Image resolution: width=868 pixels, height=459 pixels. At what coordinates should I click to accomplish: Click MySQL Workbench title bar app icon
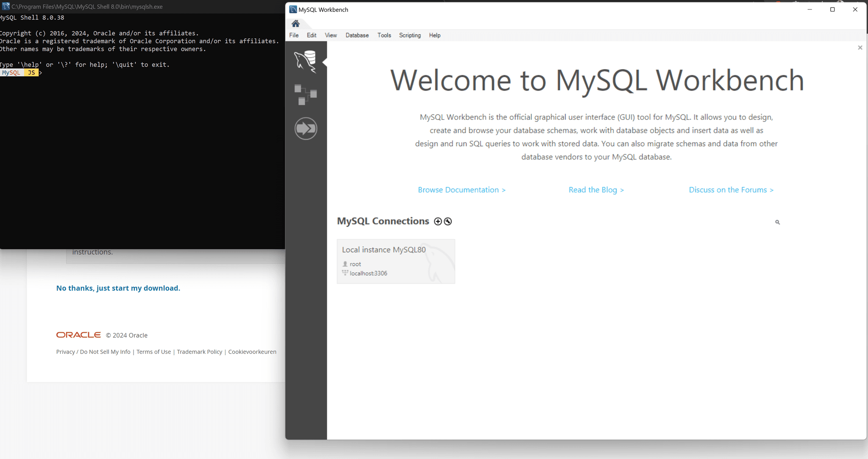point(293,9)
